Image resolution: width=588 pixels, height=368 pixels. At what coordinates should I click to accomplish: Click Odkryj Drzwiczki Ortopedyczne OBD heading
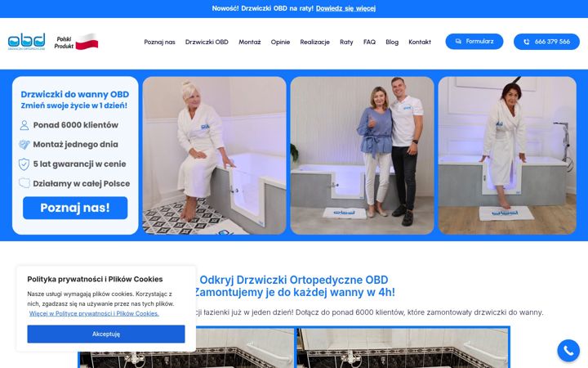pyautogui.click(x=294, y=280)
